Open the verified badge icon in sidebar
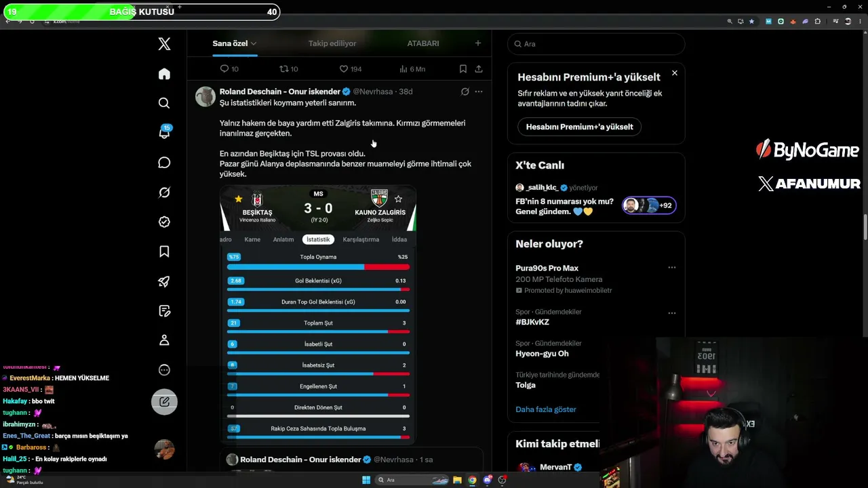Screen dimensions: 868x488 [x=164, y=222]
